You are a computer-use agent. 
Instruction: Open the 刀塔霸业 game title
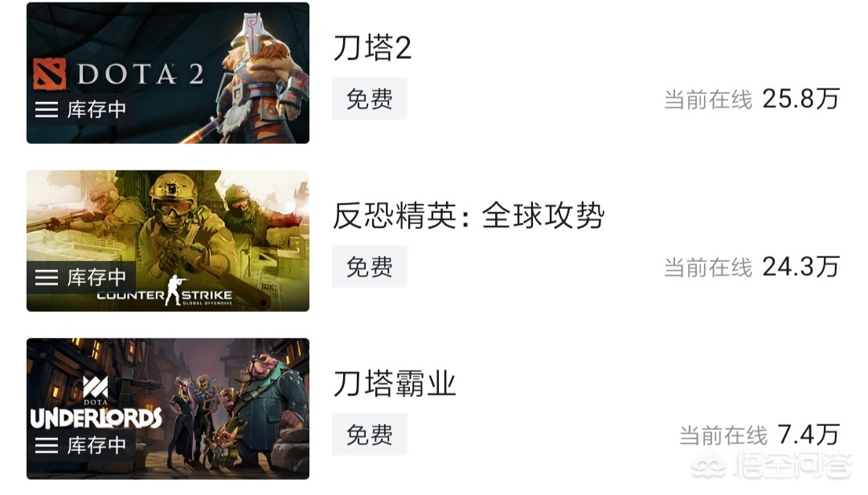[x=395, y=383]
